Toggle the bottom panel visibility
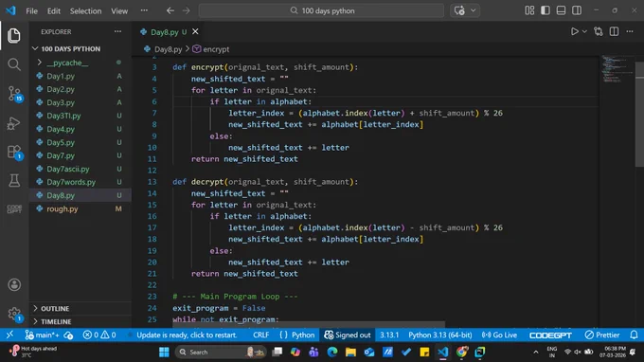644x362 pixels. [561, 10]
